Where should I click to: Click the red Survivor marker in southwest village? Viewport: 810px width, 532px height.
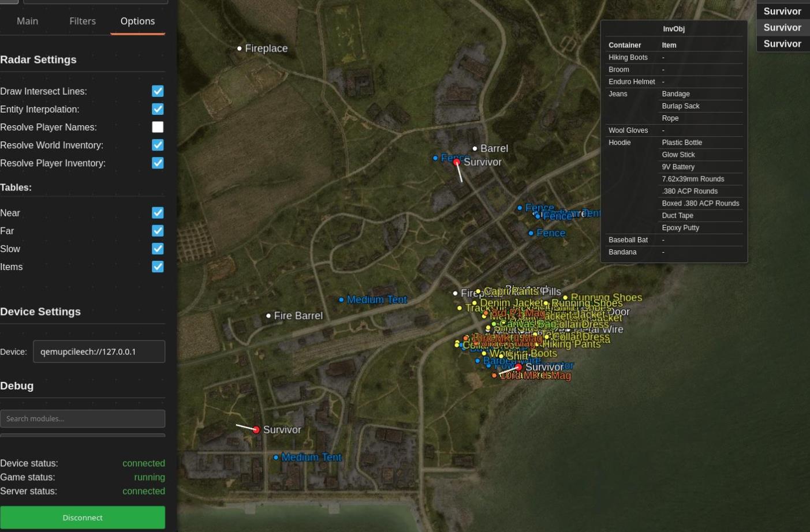(x=256, y=430)
